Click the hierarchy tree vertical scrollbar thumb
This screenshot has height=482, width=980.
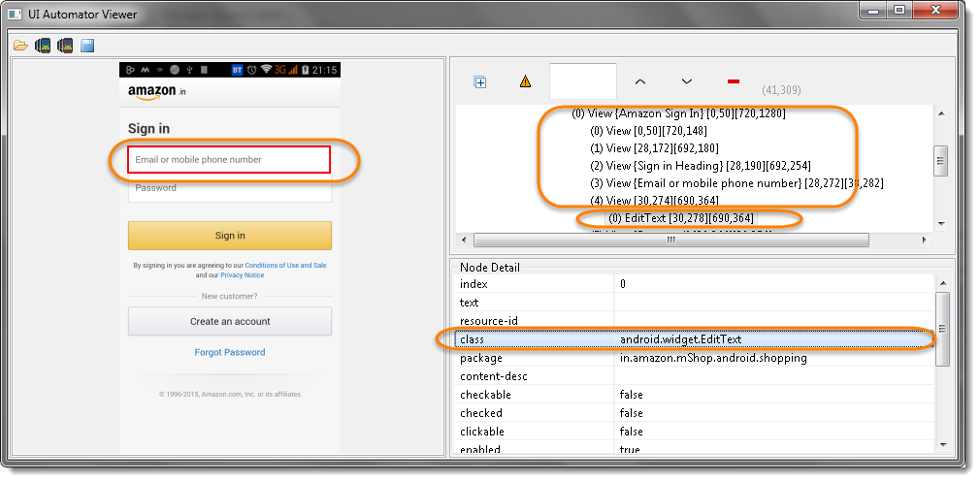(x=940, y=160)
